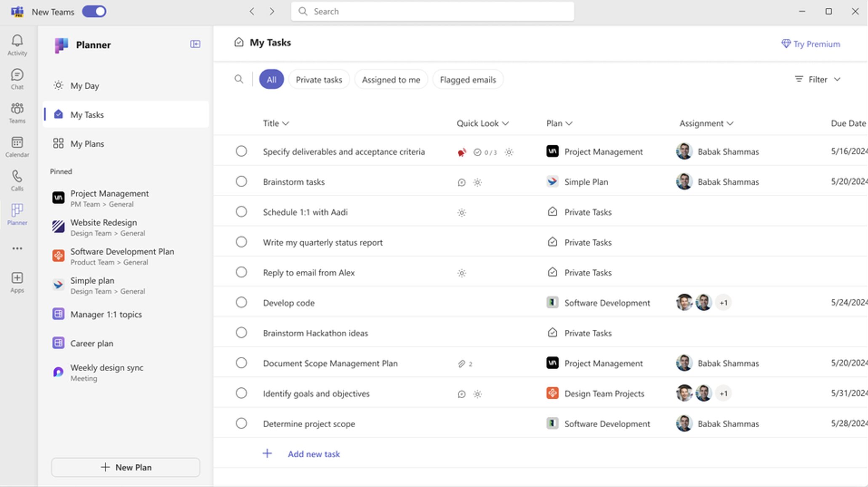The height and width of the screenshot is (487, 868).
Task: Open the search magnifier above the task filters
Action: point(239,79)
